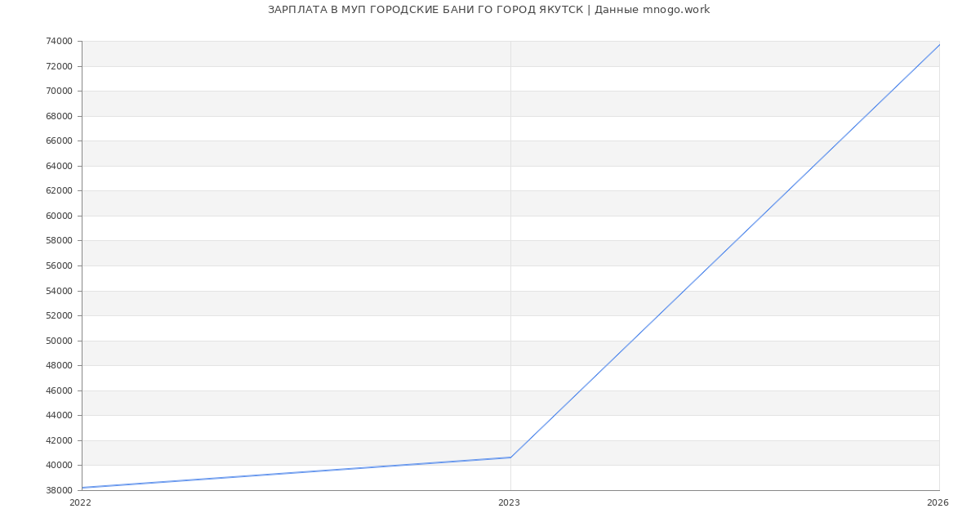Click the 68000 y-axis label
The width and height of the screenshot is (980, 531).
[x=60, y=116]
